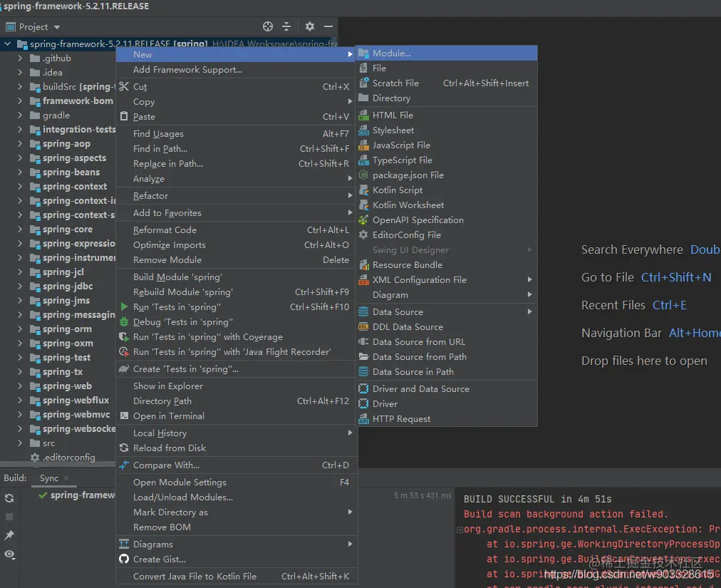Expand the spring-webmvc module
This screenshot has height=588, width=721.
[20, 415]
